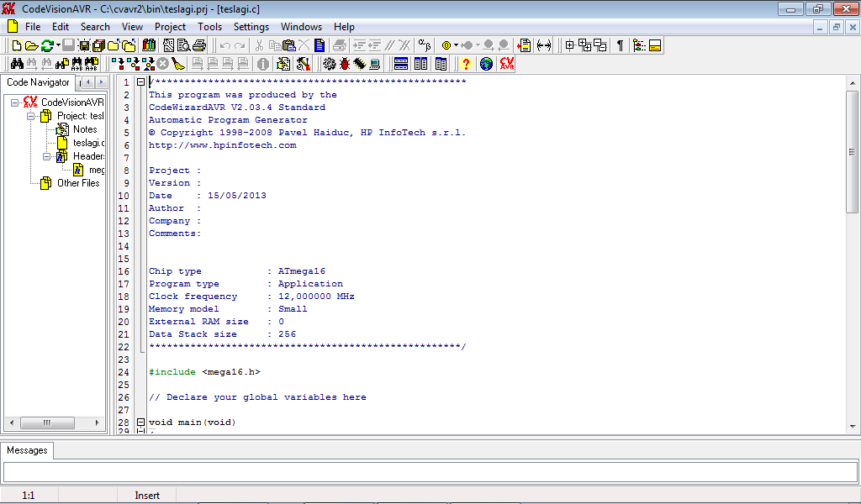Screen dimensions: 861x504
Task: Click the save all stacked-disks icon
Action: 99,45
